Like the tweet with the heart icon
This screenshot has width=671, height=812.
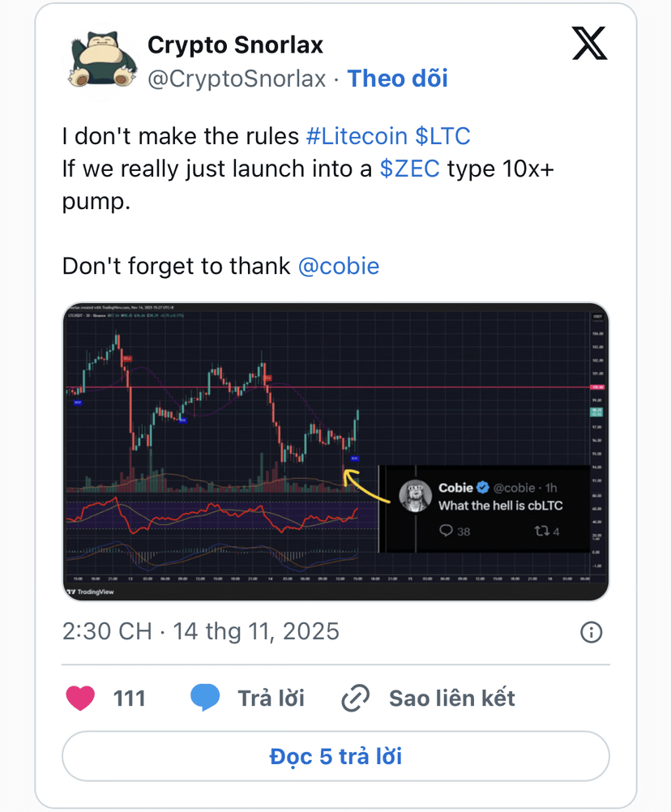(x=80, y=698)
